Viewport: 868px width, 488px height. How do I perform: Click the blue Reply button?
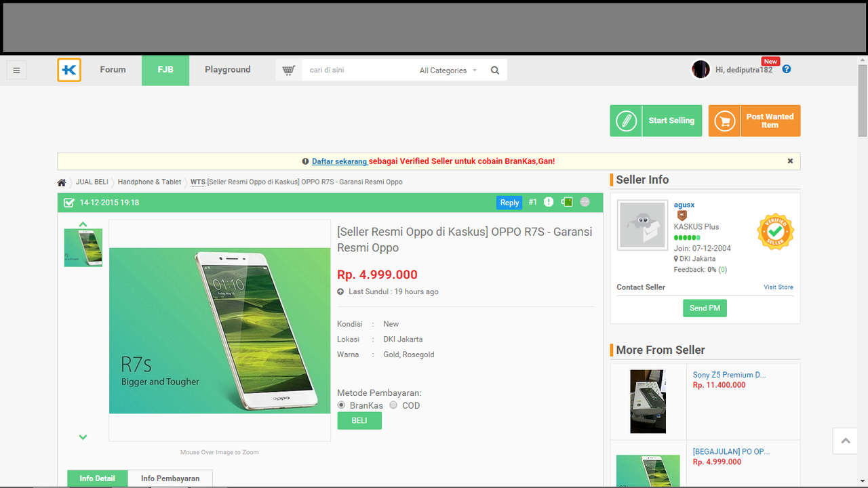pos(509,202)
